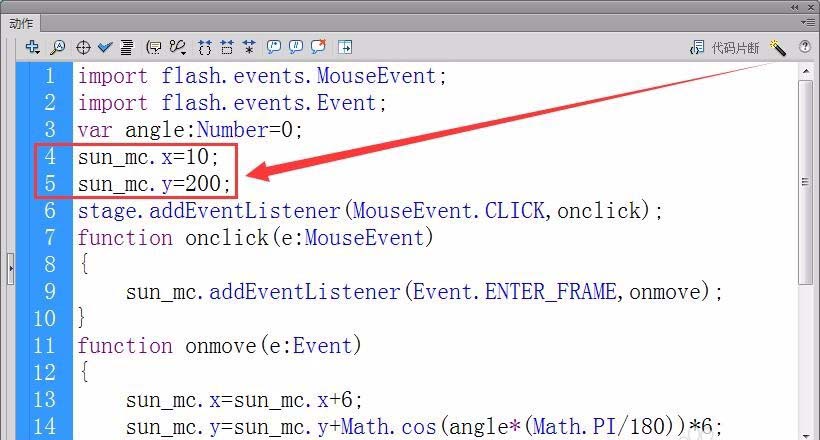
Task: Click the scrollbar up arrow
Action: tap(806, 71)
